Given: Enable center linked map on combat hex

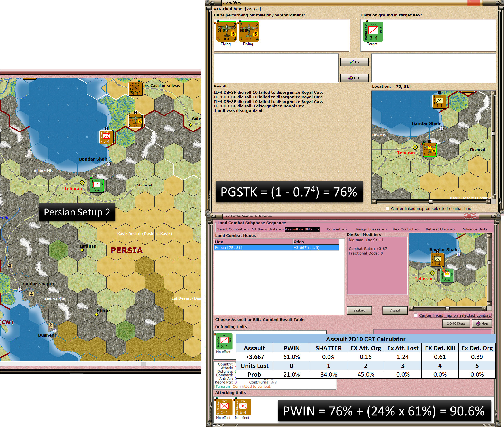Looking at the screenshot, I should [x=387, y=209].
